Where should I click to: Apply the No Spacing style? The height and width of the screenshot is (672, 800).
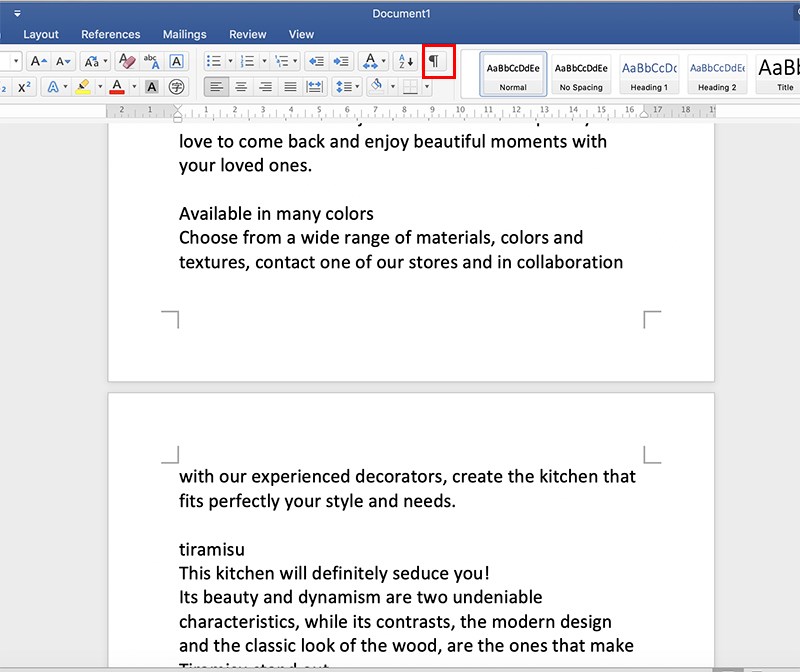coord(581,74)
